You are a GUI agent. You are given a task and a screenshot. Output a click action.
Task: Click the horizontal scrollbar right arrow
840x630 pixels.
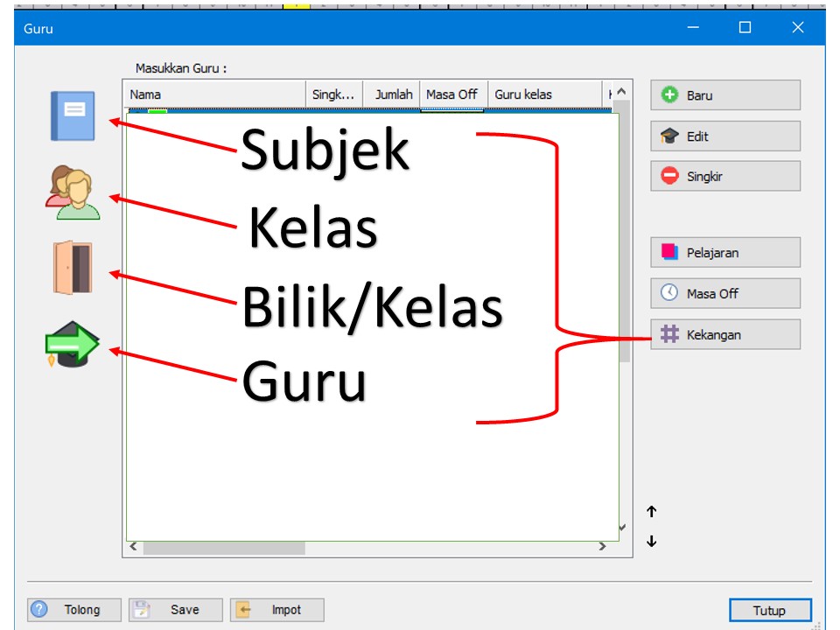[x=602, y=547]
